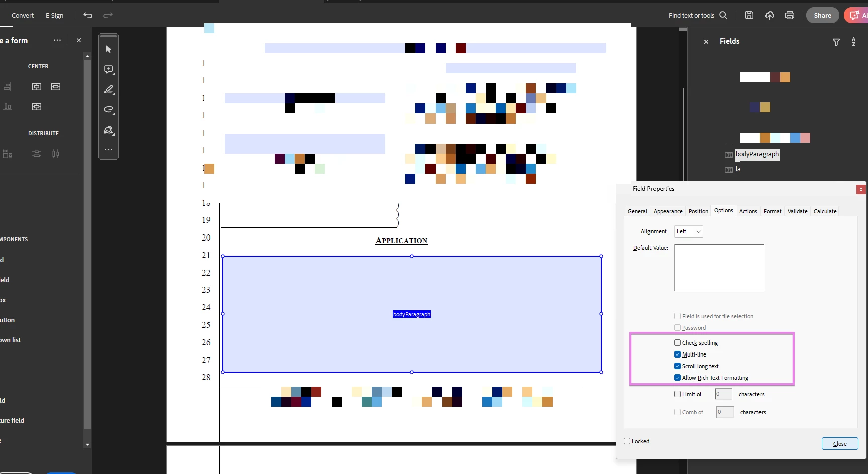868x474 pixels.
Task: Click the Undo arrow icon
Action: click(88, 15)
